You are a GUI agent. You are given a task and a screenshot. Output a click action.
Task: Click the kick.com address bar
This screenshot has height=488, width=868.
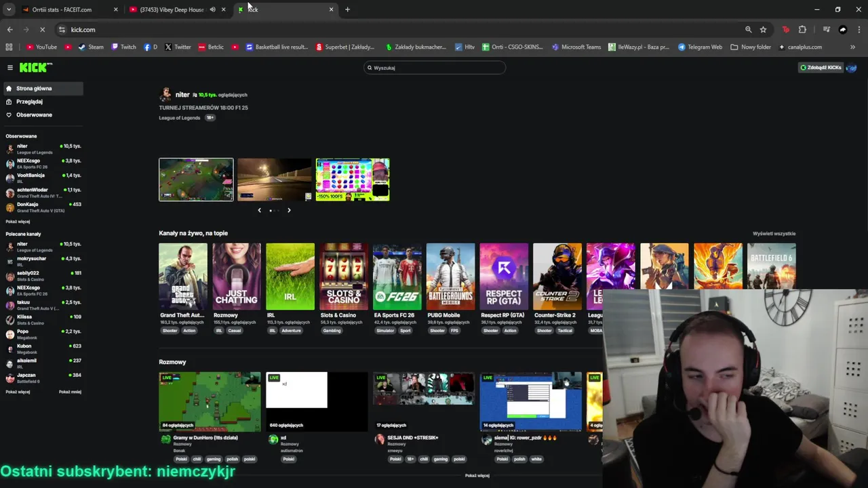point(400,30)
